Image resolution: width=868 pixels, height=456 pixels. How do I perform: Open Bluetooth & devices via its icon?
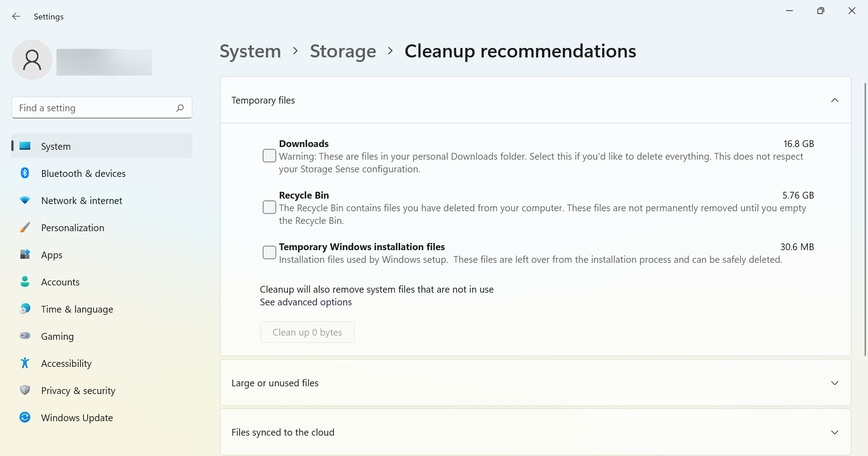click(x=25, y=173)
